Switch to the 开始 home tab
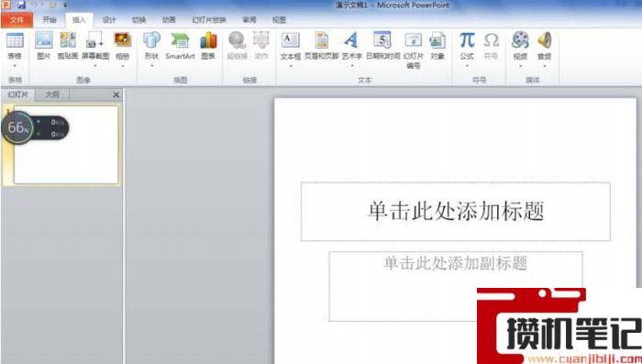Viewport: 642px width, 364px height. [x=50, y=19]
